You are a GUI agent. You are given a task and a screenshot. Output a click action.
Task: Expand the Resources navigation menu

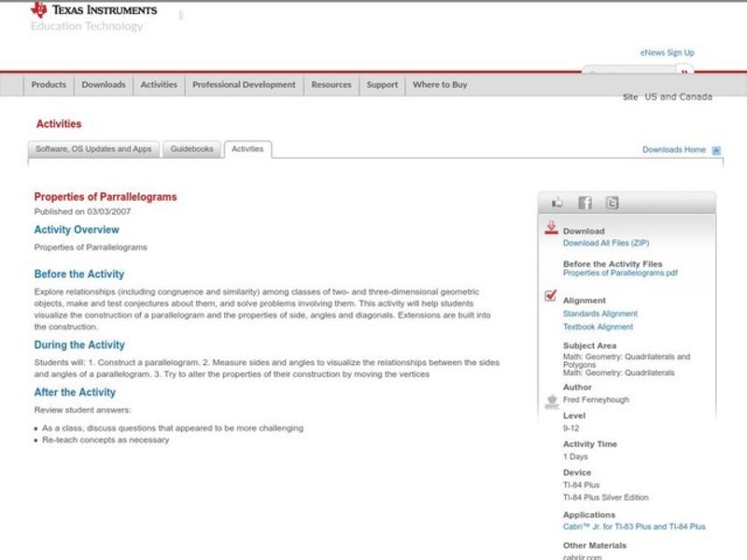tap(331, 85)
